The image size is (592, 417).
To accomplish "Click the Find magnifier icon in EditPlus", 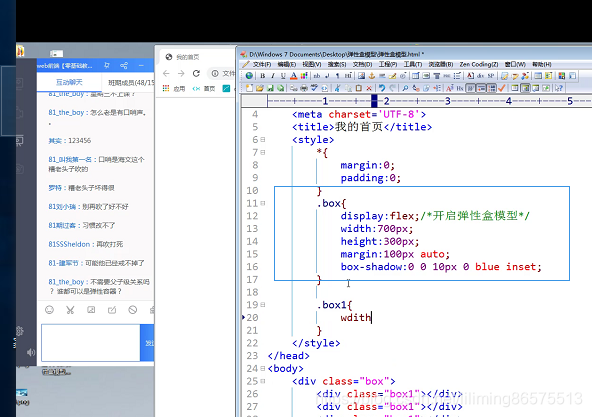I will coord(405,88).
